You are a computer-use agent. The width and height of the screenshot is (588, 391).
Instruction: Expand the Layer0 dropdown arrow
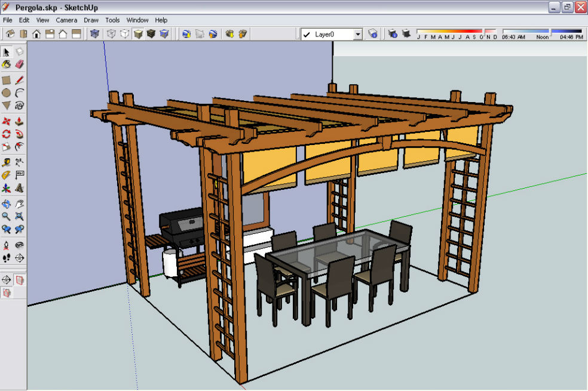pyautogui.click(x=358, y=35)
